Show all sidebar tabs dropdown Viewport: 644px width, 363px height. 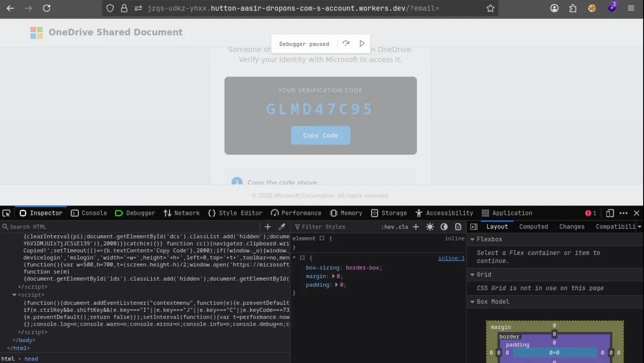click(x=640, y=227)
